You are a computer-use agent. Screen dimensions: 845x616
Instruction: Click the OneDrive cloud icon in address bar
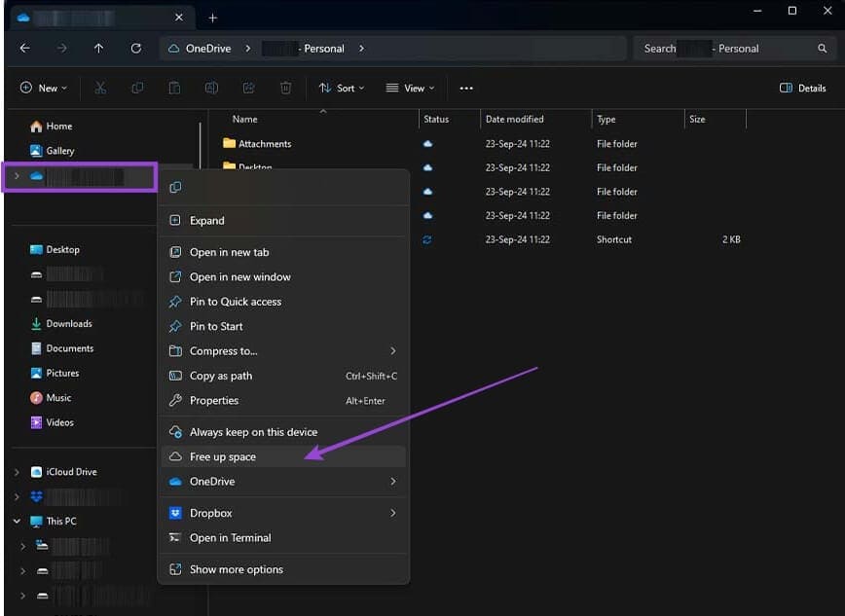pos(173,49)
